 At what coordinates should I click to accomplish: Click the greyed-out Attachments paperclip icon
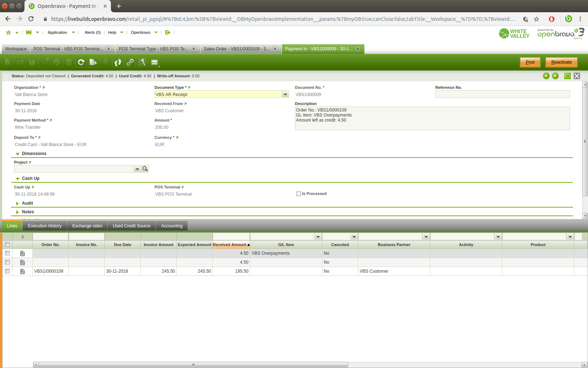tap(105, 62)
